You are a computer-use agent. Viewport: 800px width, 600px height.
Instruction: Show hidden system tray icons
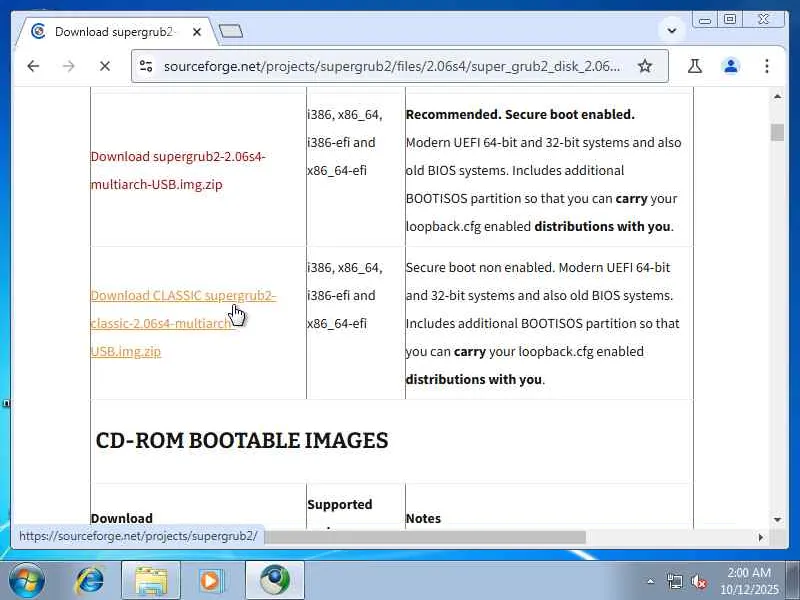[x=651, y=581]
